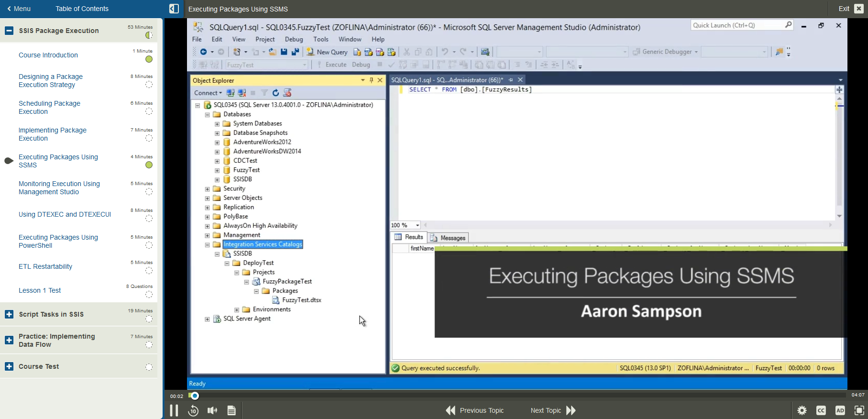Click the video progress slider
This screenshot has width=868, height=419.
coord(516,396)
